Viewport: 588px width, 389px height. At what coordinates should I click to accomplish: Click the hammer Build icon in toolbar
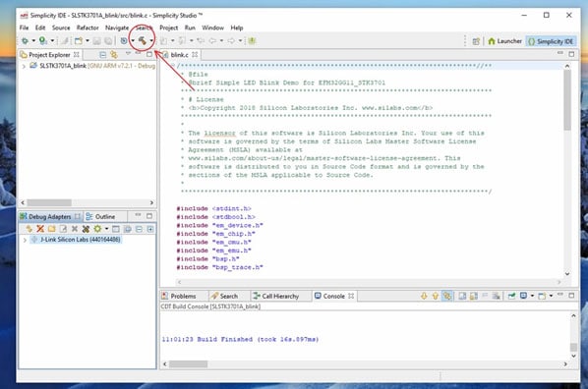(x=143, y=40)
